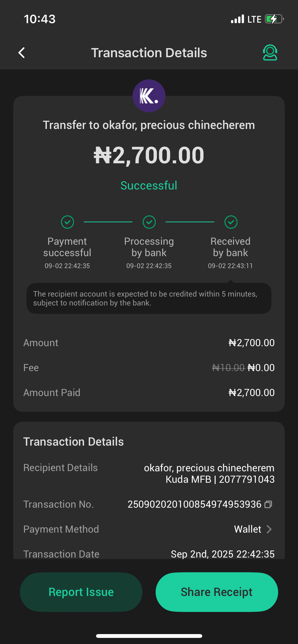This screenshot has height=644, width=298.
Task: Copy the transaction number
Action: click(268, 504)
